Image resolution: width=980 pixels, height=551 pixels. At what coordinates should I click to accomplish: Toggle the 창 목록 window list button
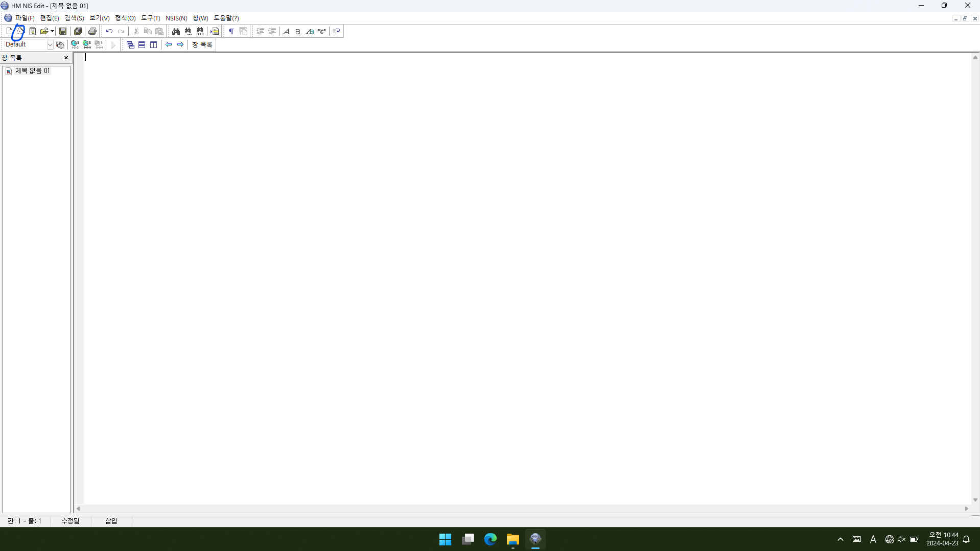point(202,44)
